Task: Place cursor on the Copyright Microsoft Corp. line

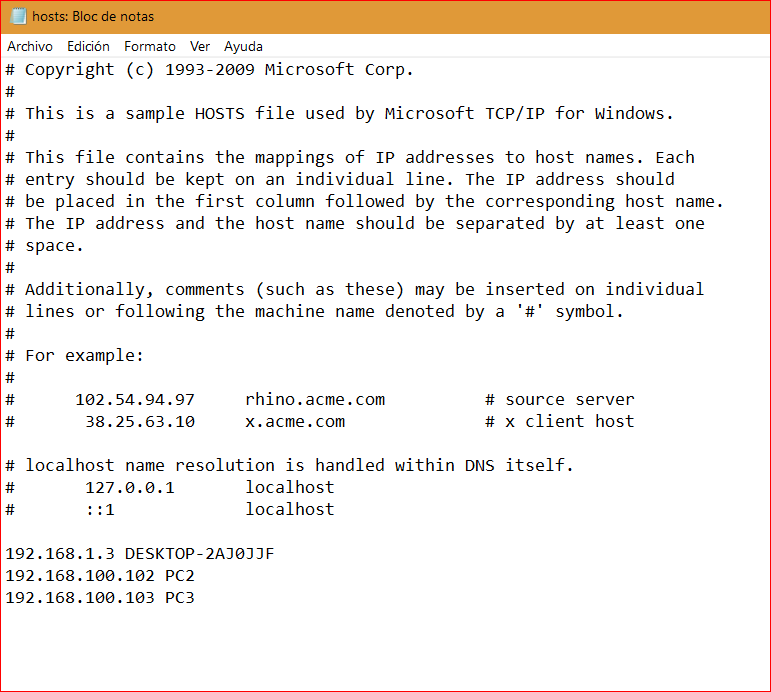Action: [209, 70]
